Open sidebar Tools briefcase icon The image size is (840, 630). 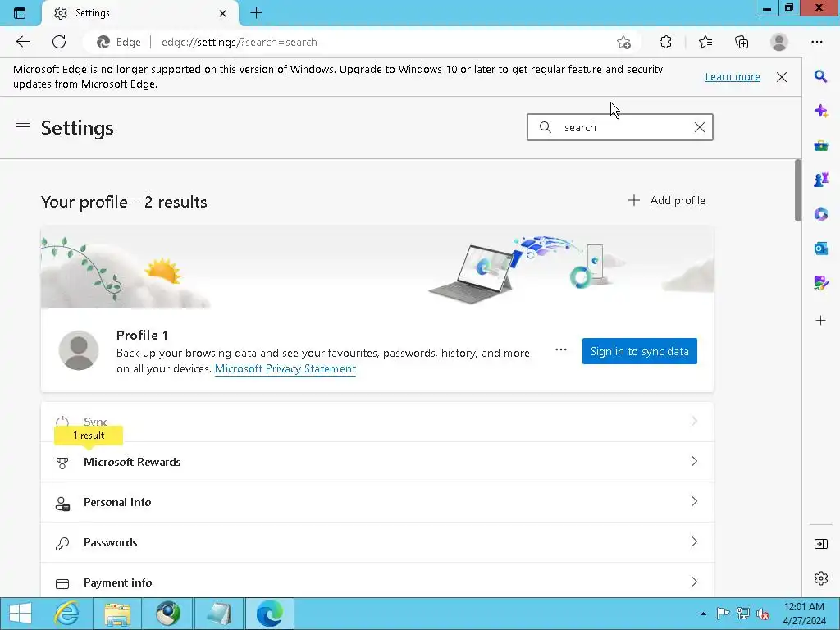[x=820, y=145]
